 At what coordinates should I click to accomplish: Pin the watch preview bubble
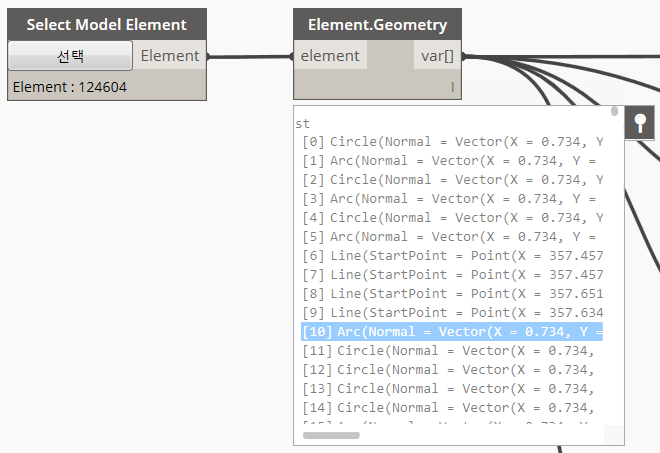click(x=640, y=123)
